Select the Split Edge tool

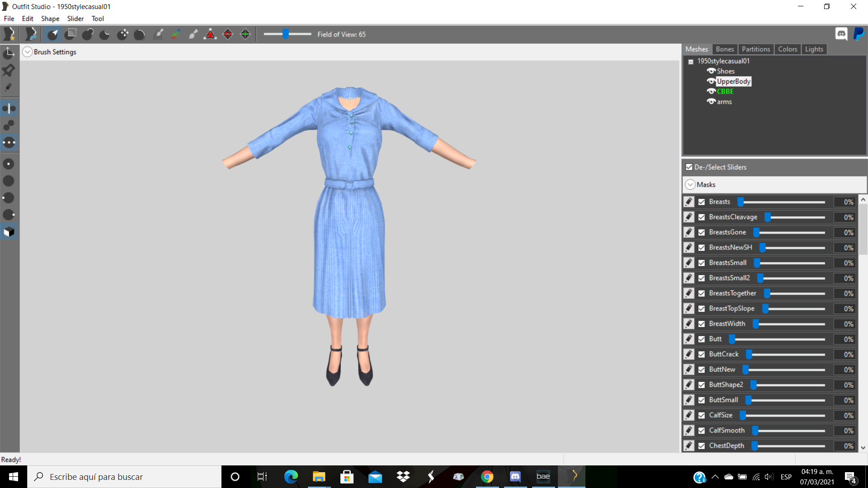245,34
